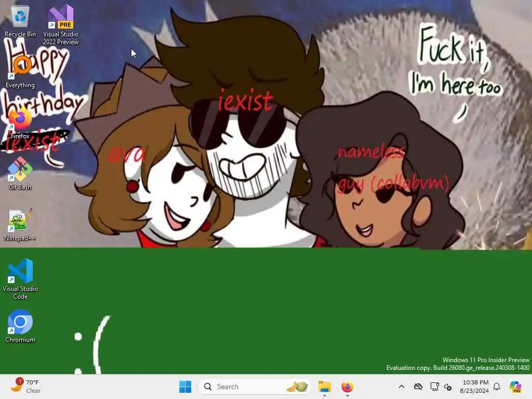
Task: Open the weather widget showing 70°F
Action: tap(26, 387)
